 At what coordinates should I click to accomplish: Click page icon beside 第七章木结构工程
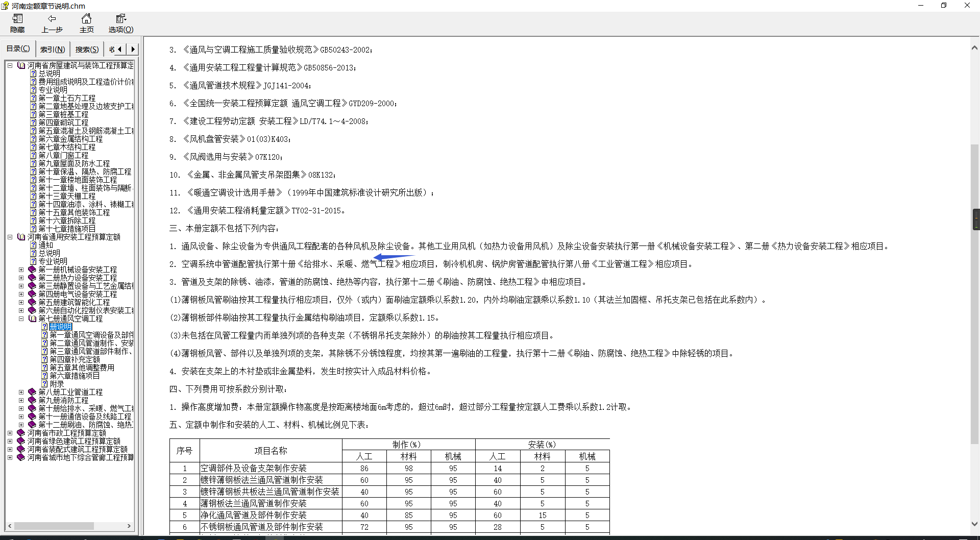33,147
